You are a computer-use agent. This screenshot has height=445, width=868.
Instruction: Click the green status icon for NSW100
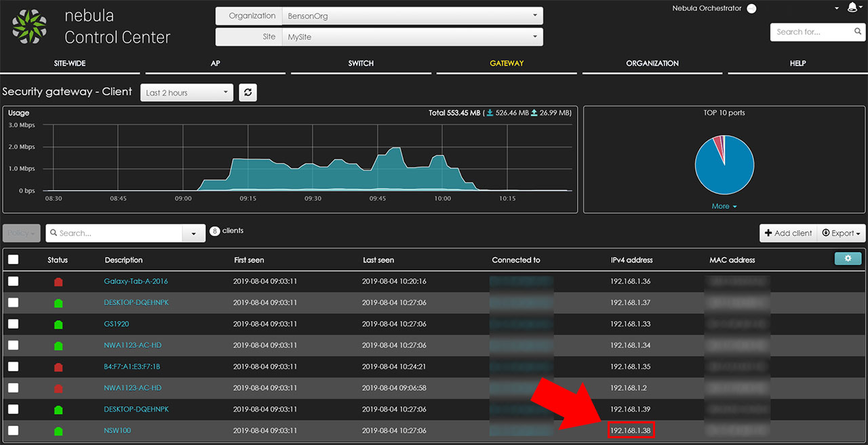[58, 431]
